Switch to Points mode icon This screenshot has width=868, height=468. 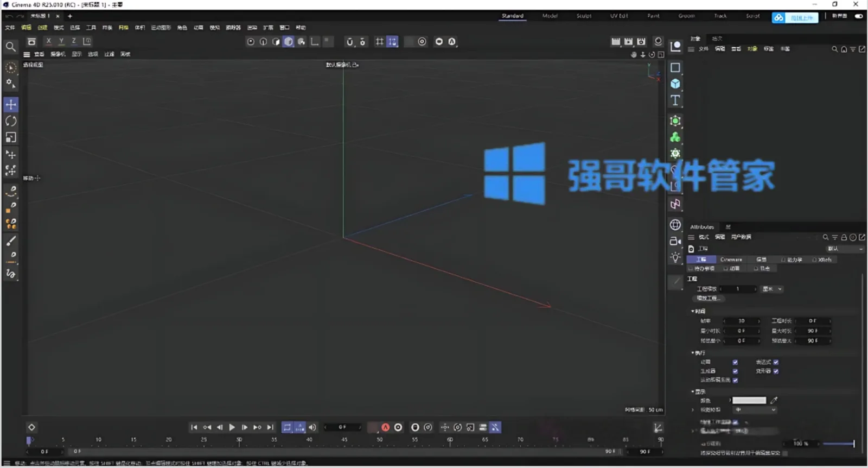pyautogui.click(x=251, y=42)
